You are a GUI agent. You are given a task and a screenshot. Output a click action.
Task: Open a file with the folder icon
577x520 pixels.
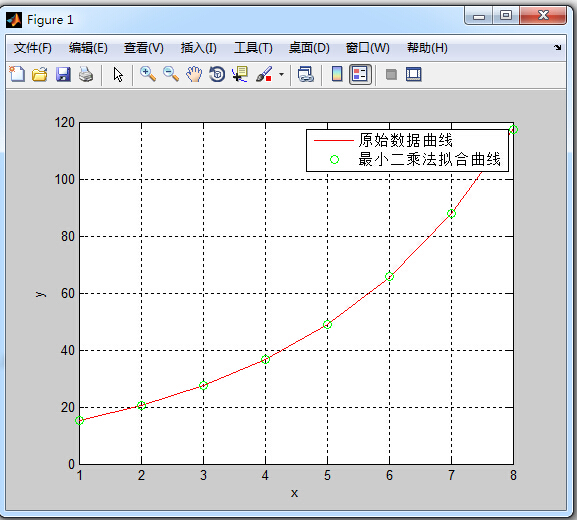(40, 74)
